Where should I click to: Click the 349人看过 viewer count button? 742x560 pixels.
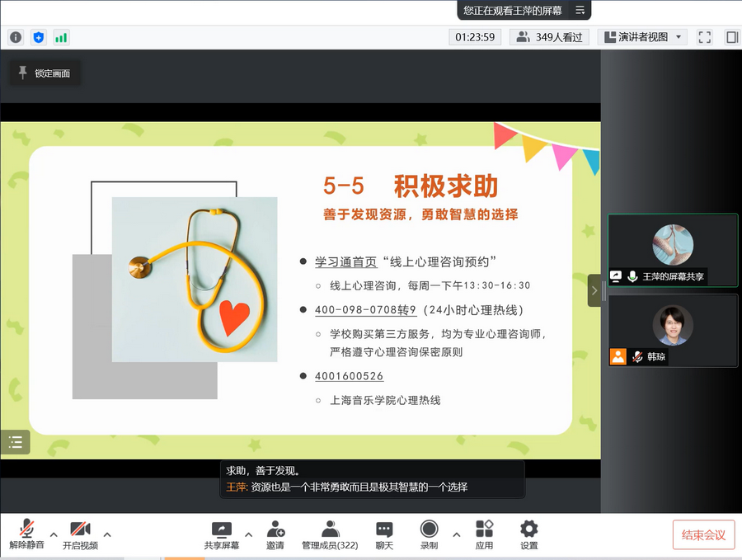(x=549, y=37)
